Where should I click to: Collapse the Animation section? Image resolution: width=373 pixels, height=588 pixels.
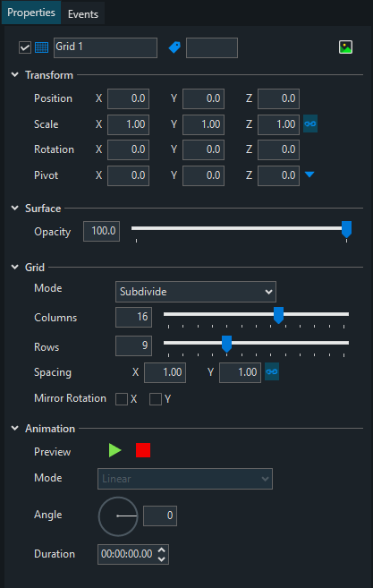tap(15, 429)
